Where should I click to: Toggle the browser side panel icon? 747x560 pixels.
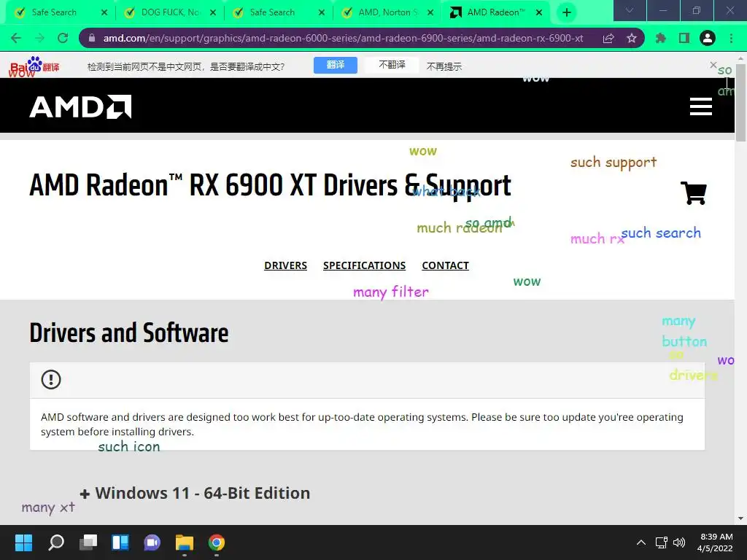[684, 38]
